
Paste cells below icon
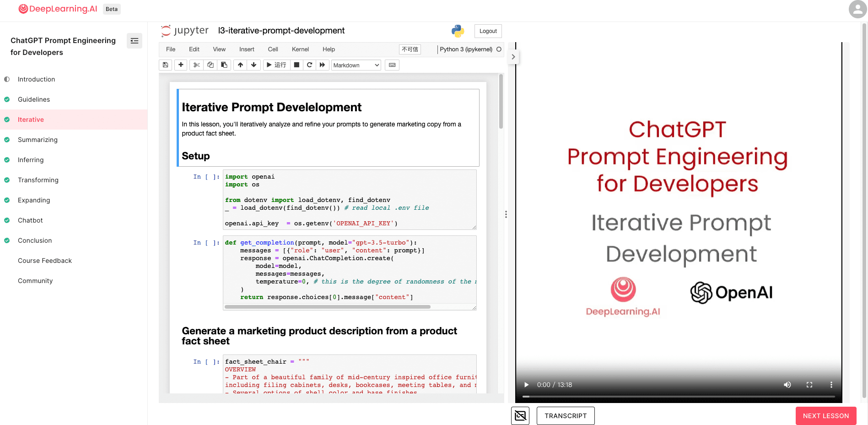tap(224, 65)
